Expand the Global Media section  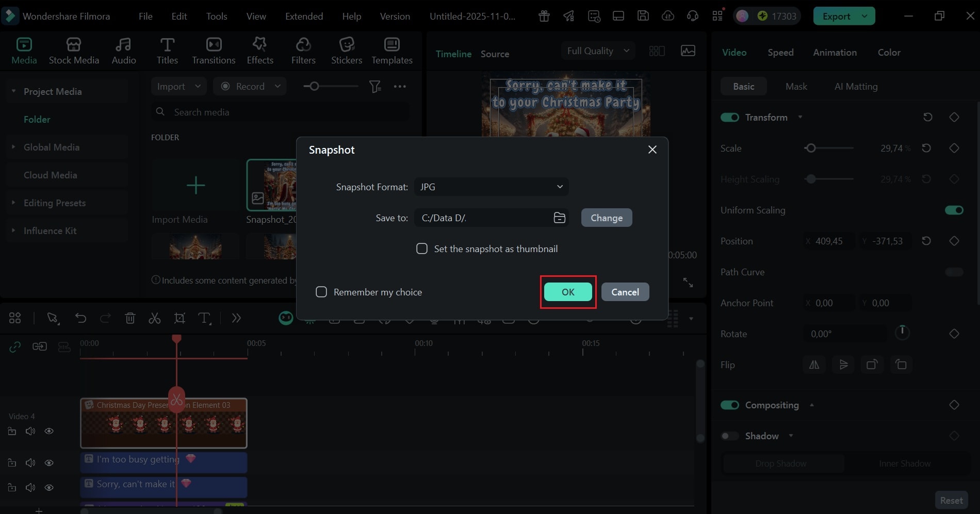tap(13, 147)
